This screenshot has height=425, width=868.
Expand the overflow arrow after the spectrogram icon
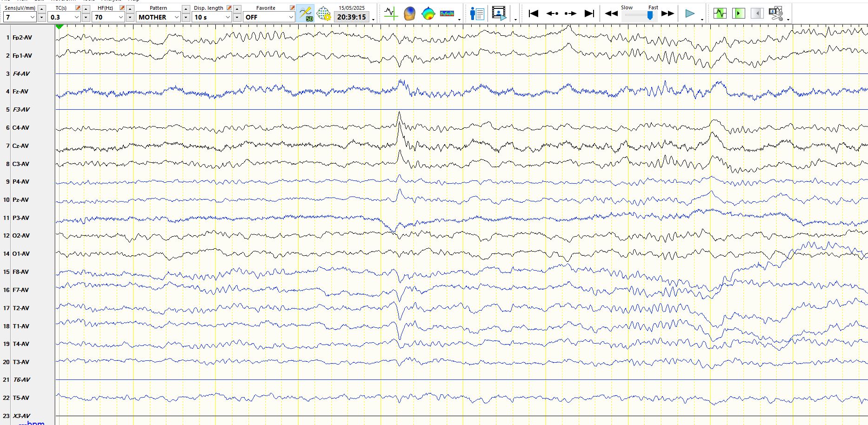(x=459, y=20)
